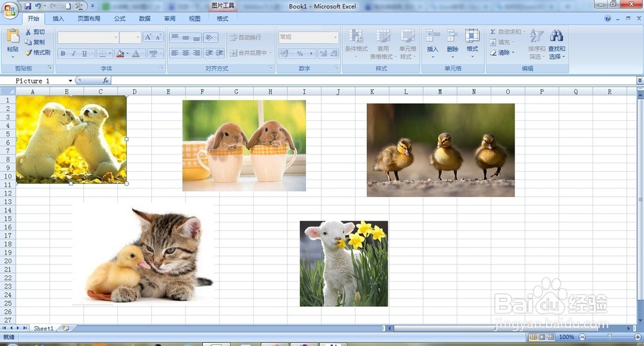644x346 pixels.
Task: Click Delete cells (删除) button
Action: point(452,44)
